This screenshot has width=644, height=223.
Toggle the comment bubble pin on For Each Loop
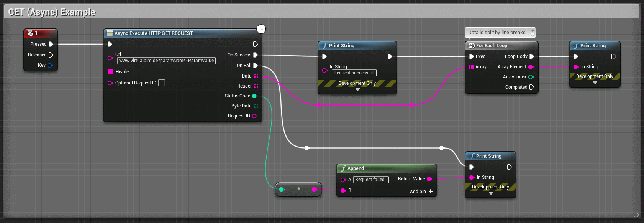533,31
